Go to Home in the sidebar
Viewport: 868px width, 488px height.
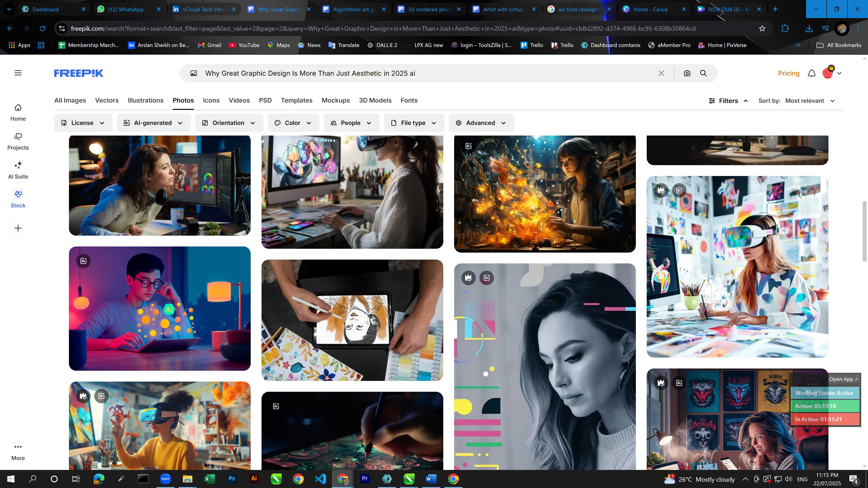18,113
